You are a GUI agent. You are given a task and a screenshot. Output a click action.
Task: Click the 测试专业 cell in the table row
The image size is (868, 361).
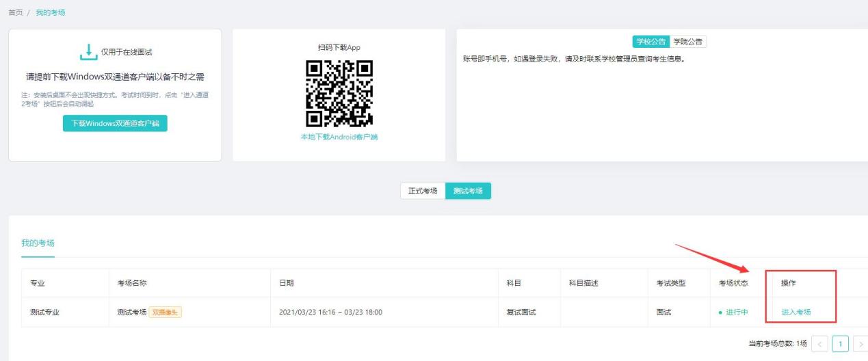tap(44, 312)
